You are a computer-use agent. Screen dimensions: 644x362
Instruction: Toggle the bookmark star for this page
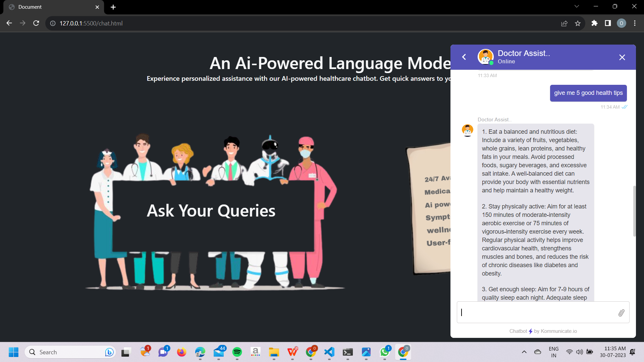coord(578,23)
